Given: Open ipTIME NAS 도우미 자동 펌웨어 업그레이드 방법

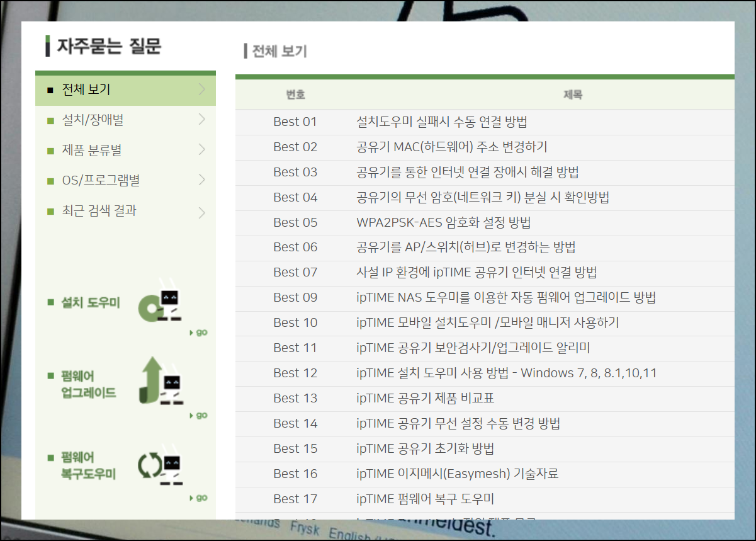Looking at the screenshot, I should pyautogui.click(x=506, y=297).
